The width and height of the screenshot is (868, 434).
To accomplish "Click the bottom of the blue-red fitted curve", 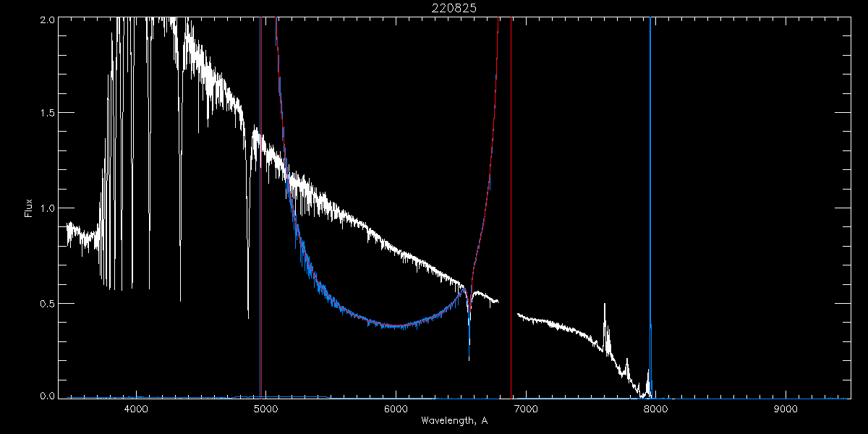I will (x=394, y=325).
